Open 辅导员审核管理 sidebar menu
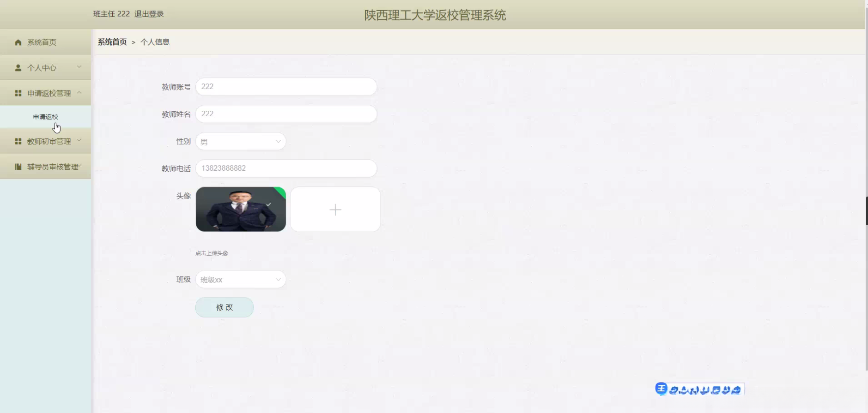868x413 pixels. pyautogui.click(x=45, y=167)
